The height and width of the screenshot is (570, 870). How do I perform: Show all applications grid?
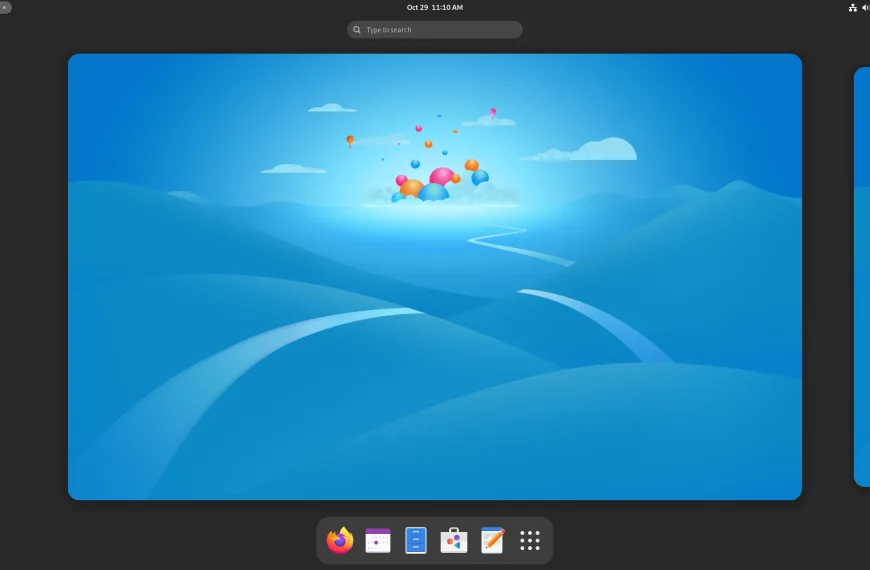coord(530,540)
